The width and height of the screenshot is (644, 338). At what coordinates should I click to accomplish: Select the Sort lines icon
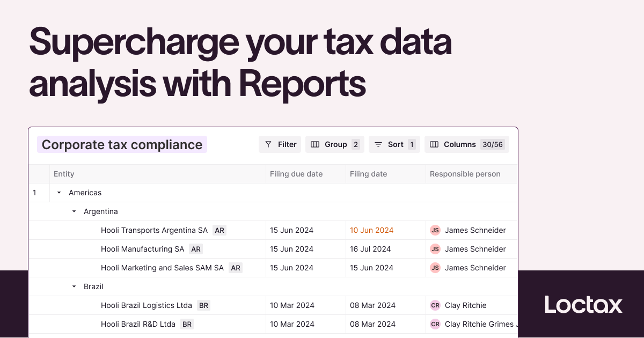(x=378, y=144)
